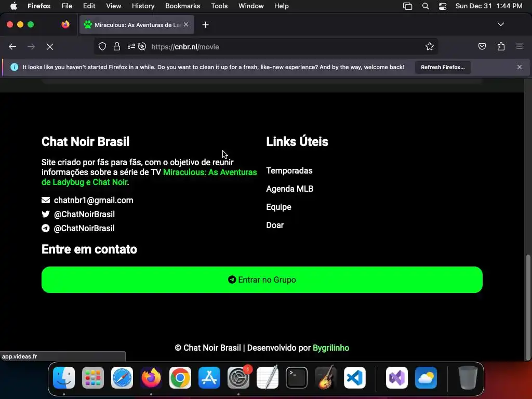Open Safari from the Dock

pos(122,377)
